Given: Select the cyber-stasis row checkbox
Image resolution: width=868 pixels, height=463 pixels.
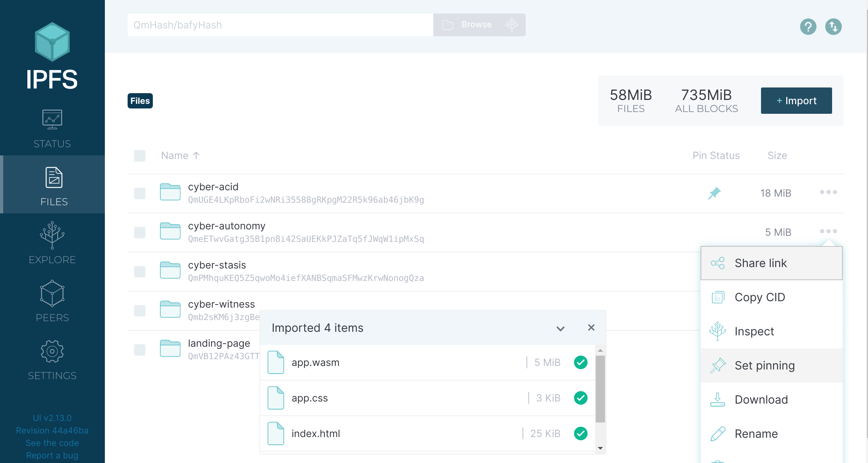Looking at the screenshot, I should [140, 272].
